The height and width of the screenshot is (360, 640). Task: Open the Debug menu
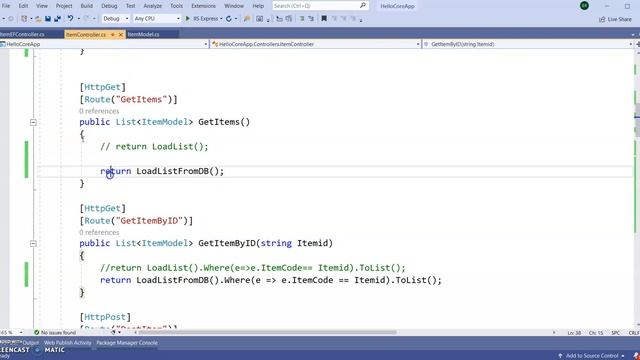[x=109, y=6]
